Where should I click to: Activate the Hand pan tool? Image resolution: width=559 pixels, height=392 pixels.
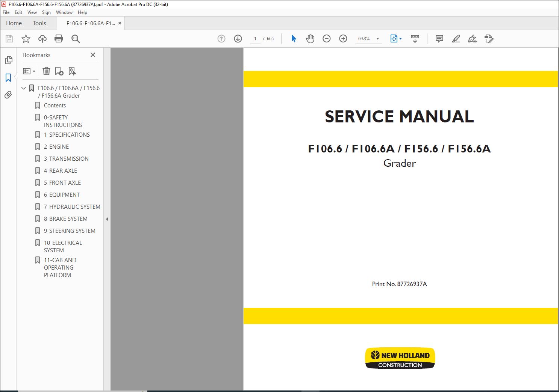tap(310, 39)
